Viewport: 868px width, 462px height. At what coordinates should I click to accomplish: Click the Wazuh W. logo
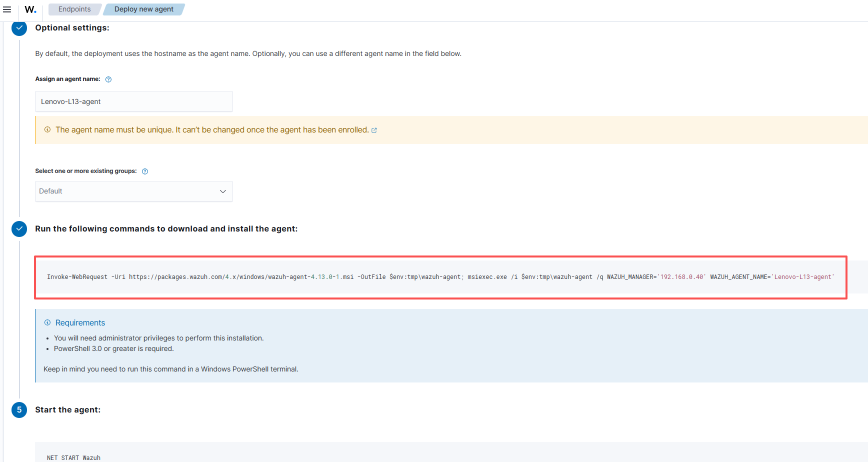click(30, 9)
